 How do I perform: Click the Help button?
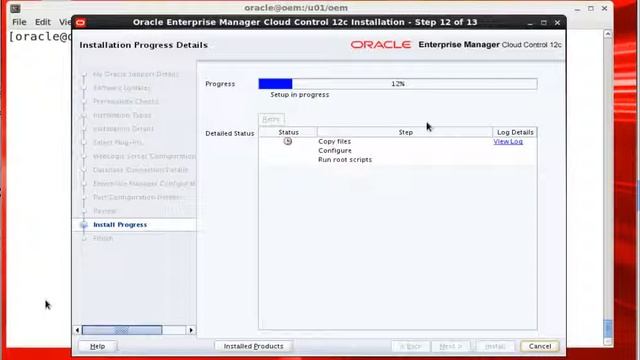[98, 346]
